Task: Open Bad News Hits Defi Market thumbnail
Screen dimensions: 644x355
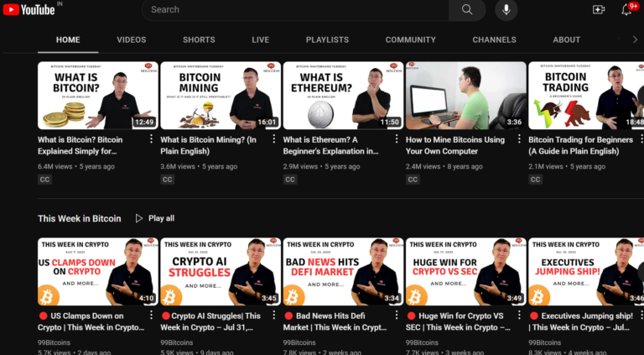Action: point(343,272)
